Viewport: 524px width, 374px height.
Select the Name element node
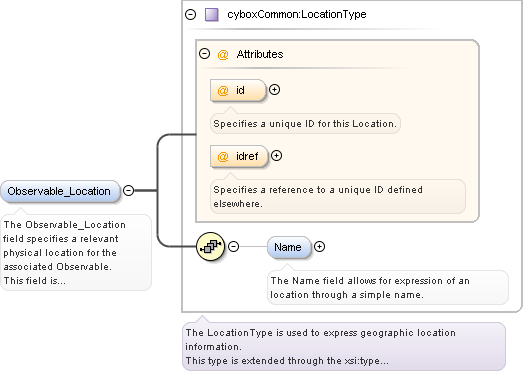click(289, 247)
